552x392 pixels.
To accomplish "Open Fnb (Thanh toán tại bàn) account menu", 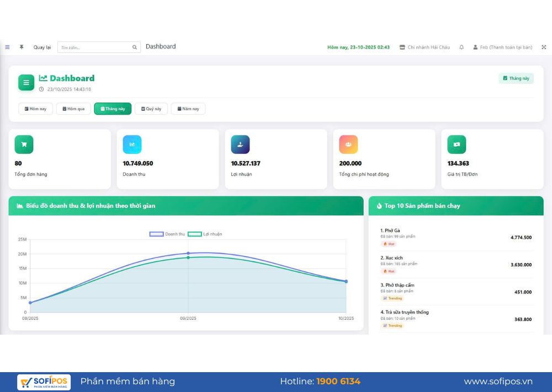I will (x=503, y=47).
